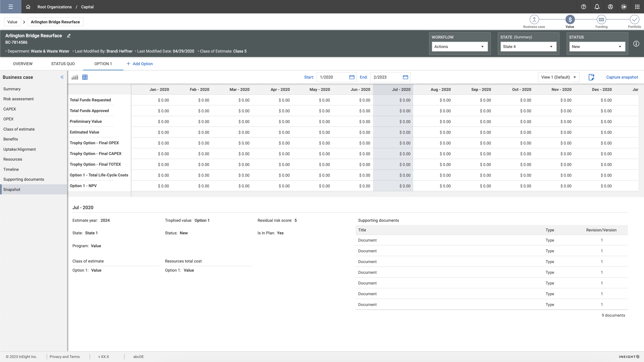Click the Add Option link
644x362 pixels.
point(143,64)
